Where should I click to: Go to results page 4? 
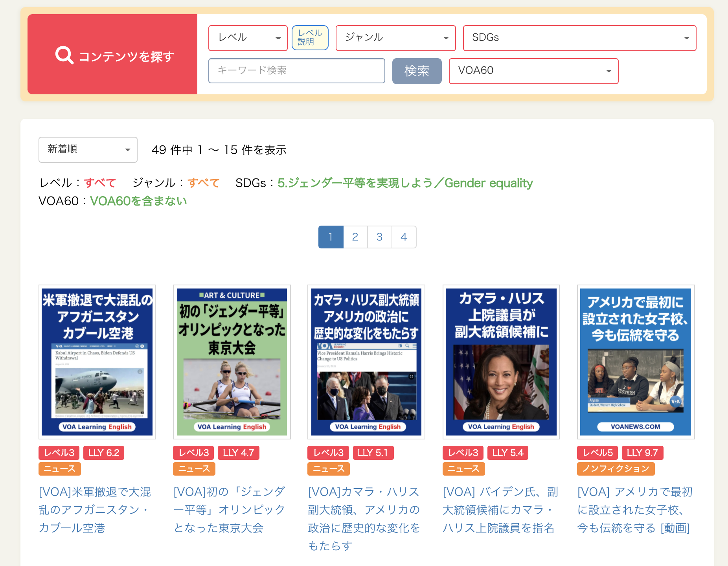pyautogui.click(x=404, y=237)
